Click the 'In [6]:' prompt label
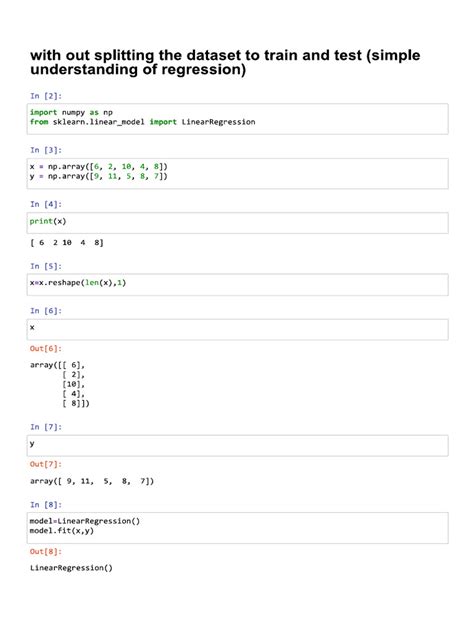474x632 pixels. 46,311
